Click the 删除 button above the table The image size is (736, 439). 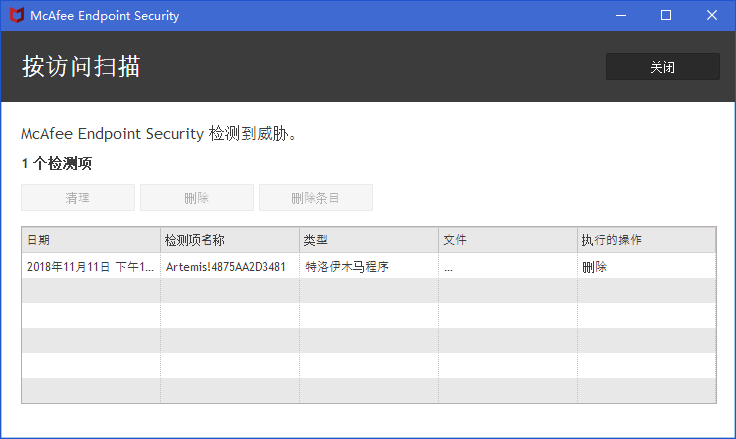point(197,198)
